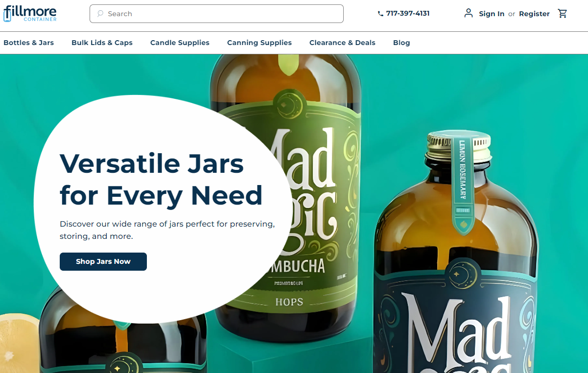This screenshot has width=588, height=373.
Task: Click the Versatile Jars for Every Need headline
Action: tap(161, 179)
